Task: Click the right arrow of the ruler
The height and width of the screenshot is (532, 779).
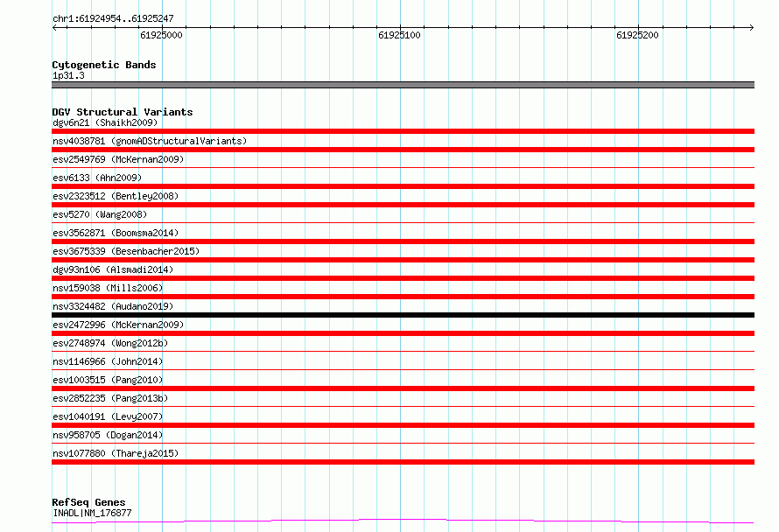Action: coord(752,28)
